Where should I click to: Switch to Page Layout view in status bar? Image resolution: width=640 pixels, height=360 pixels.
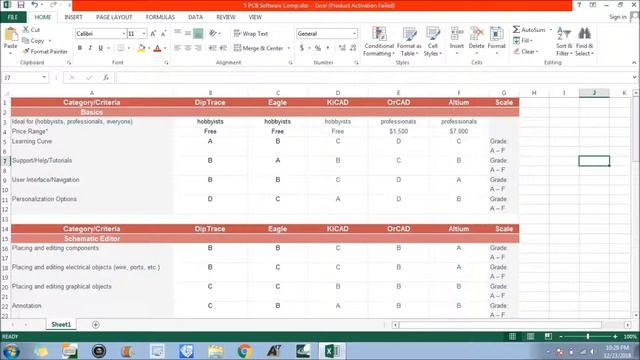click(530, 336)
